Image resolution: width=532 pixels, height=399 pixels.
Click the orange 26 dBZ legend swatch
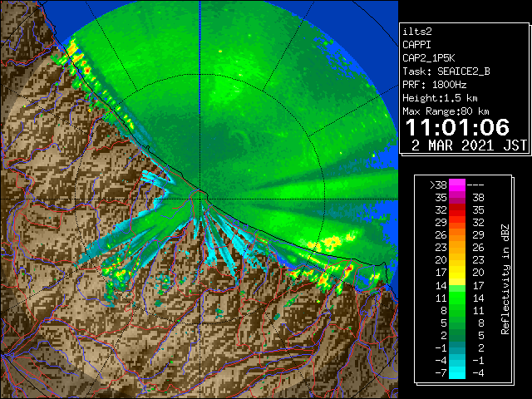click(x=457, y=235)
